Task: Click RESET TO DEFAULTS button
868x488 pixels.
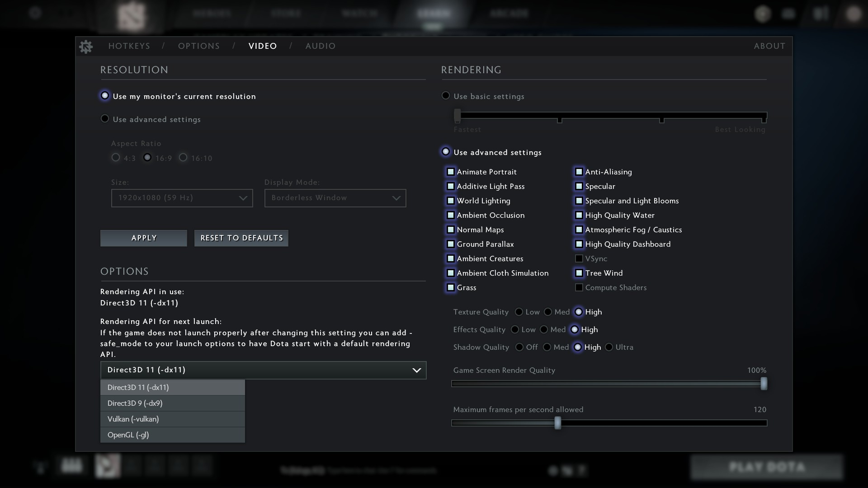Action: pyautogui.click(x=241, y=238)
